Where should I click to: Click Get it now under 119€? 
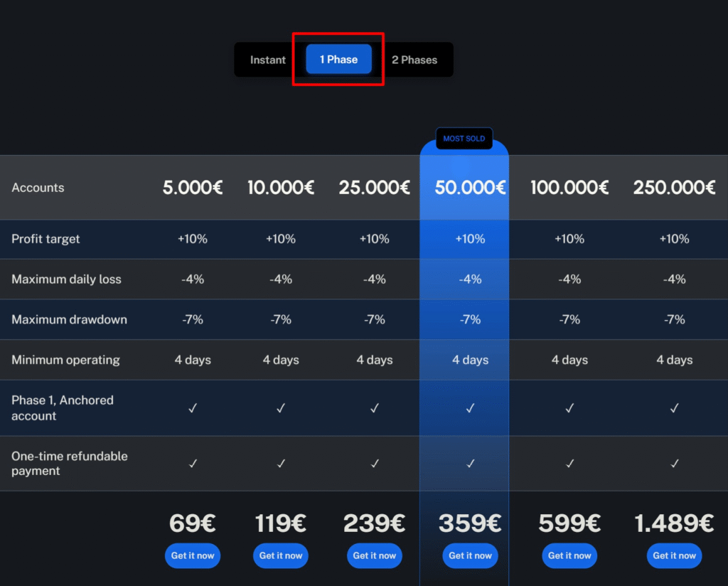point(281,555)
